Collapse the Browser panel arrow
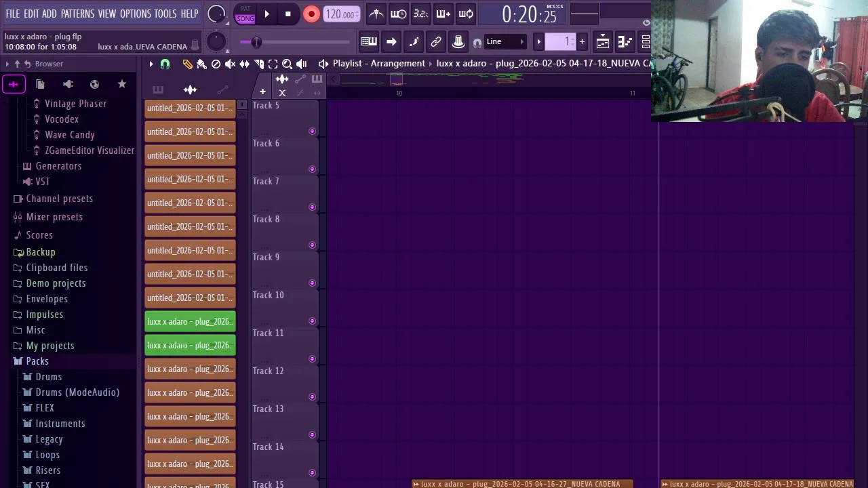868x488 pixels. click(7, 64)
